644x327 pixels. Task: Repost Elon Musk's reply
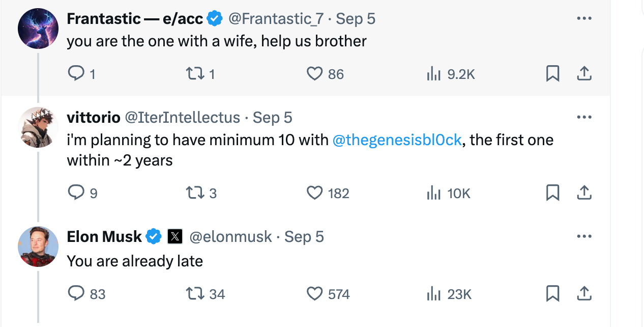[193, 294]
